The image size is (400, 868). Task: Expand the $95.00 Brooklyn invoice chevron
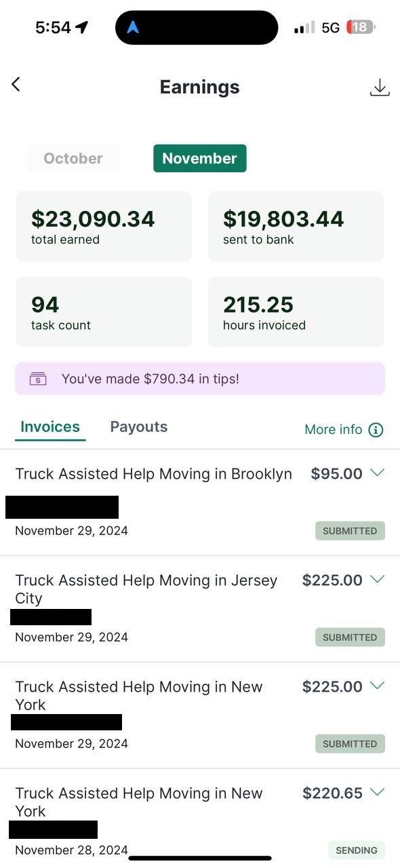377,473
